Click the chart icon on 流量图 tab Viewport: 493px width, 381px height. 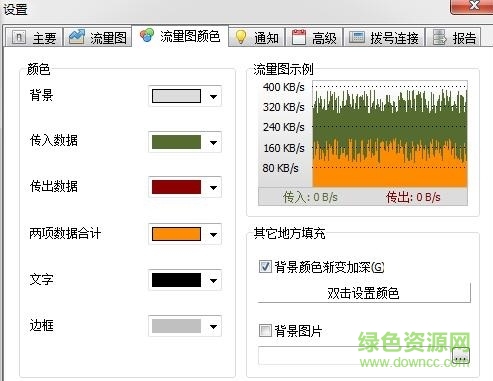77,37
